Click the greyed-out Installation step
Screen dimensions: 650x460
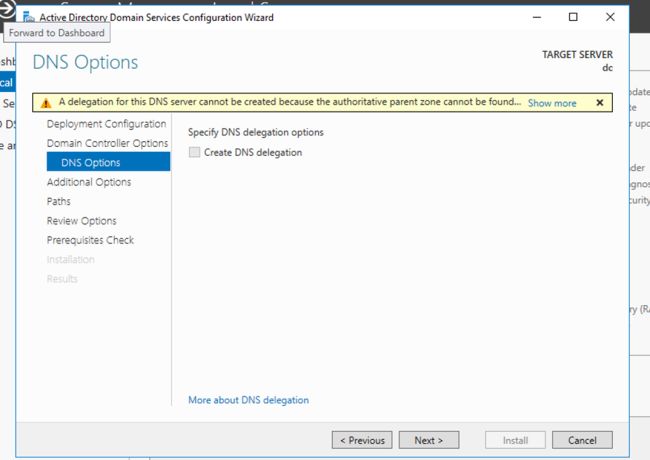[x=70, y=259]
